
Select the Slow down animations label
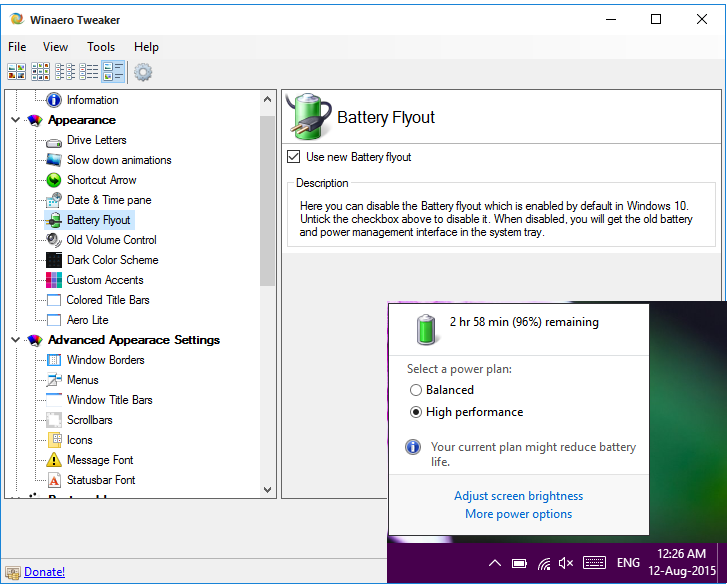119,160
